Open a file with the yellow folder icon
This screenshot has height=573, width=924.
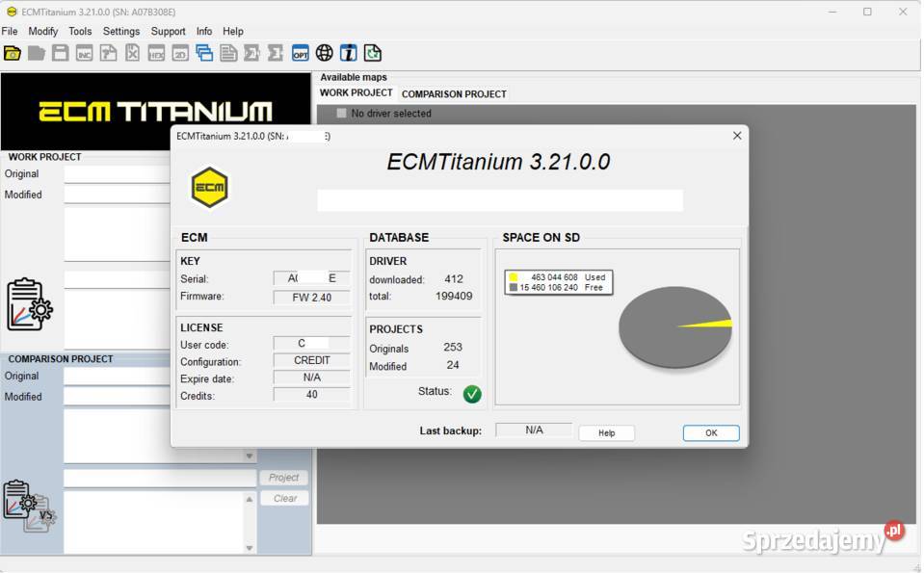click(x=13, y=53)
